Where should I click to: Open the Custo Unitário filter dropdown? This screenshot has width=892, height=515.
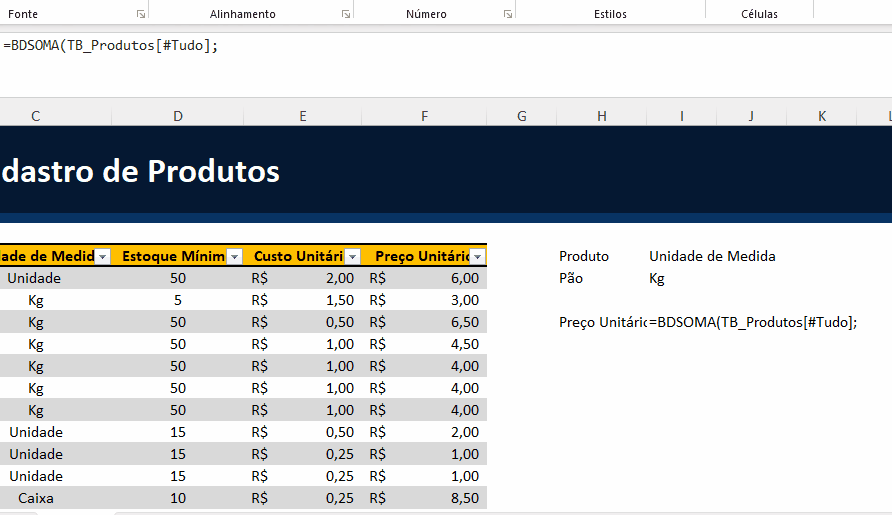click(x=351, y=257)
